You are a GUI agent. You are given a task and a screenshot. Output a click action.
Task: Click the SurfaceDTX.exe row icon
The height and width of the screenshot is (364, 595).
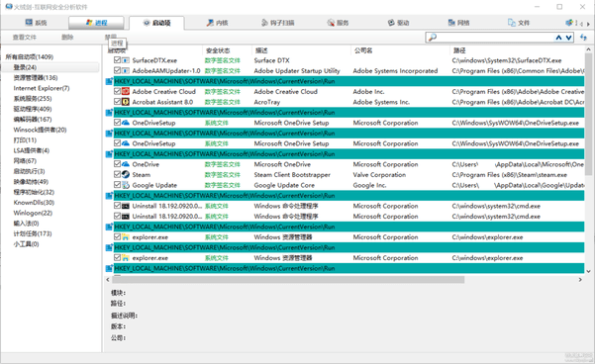[x=125, y=60]
